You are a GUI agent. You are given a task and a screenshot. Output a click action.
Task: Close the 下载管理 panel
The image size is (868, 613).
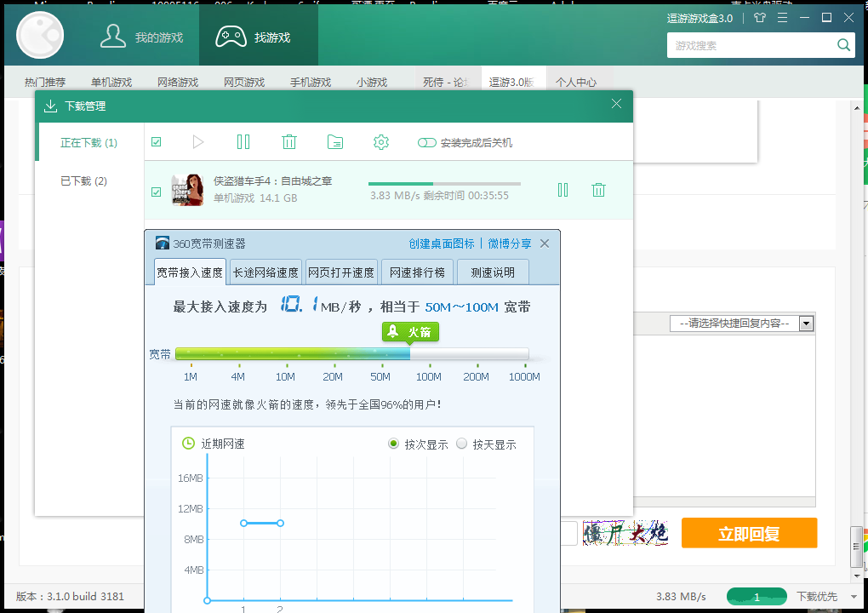(616, 104)
